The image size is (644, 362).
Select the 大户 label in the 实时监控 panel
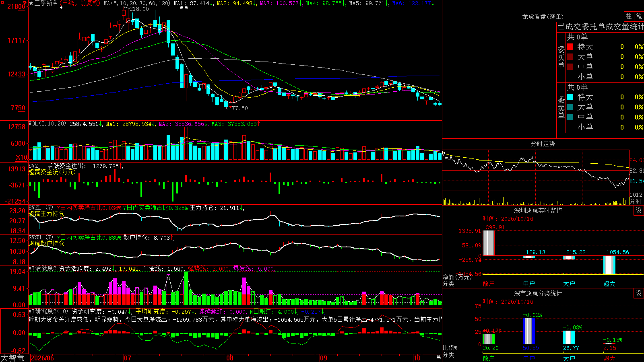[569, 284]
